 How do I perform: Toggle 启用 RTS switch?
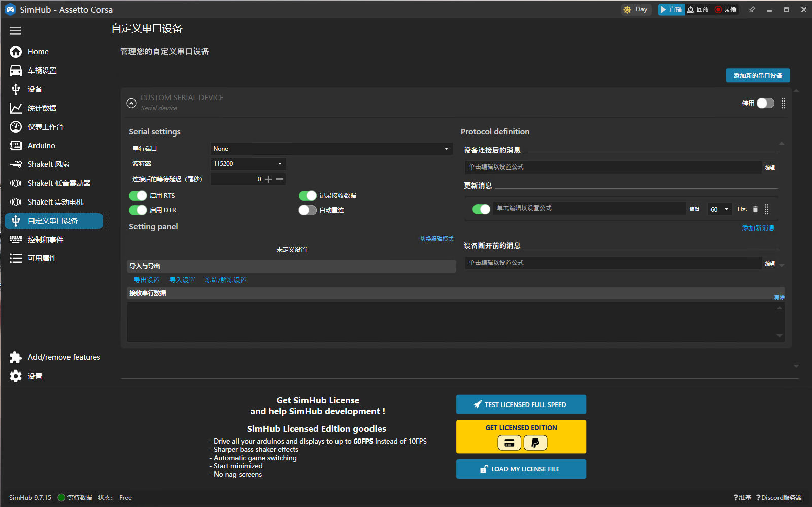(x=138, y=196)
